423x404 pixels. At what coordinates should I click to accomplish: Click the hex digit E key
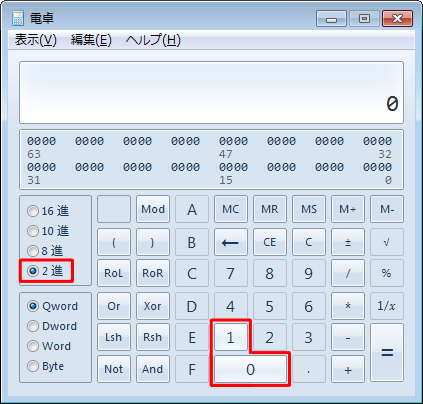(192, 337)
